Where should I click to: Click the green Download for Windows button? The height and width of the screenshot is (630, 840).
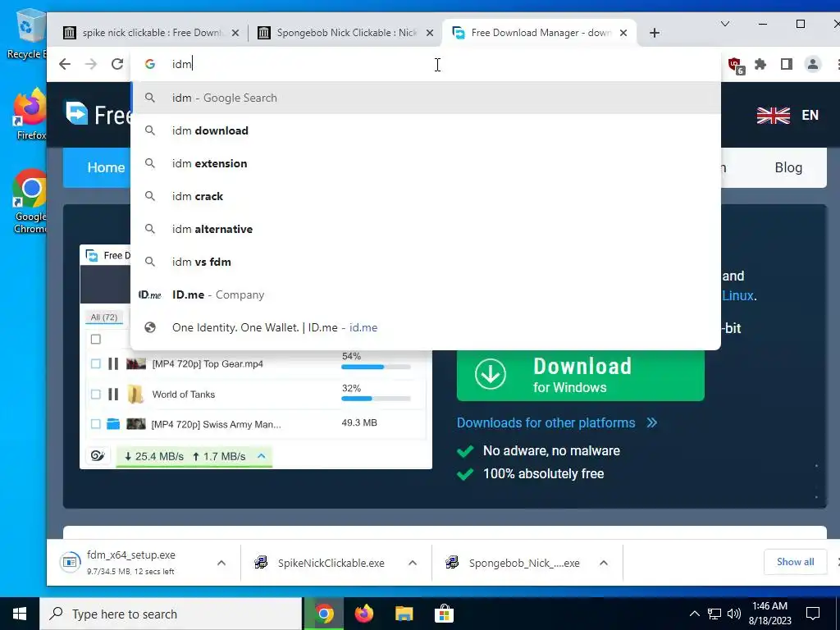(x=580, y=376)
